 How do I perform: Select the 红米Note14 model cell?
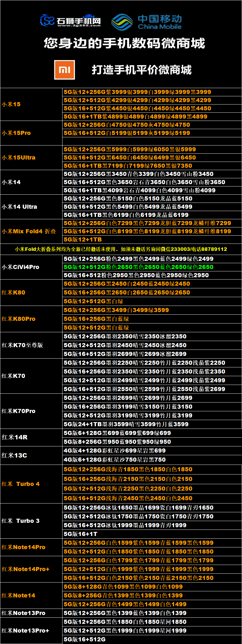click(x=31, y=595)
